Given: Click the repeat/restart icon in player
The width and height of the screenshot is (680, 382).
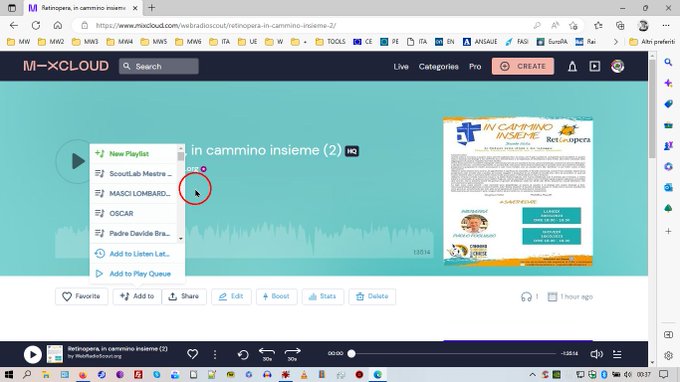Looking at the screenshot, I should [243, 355].
